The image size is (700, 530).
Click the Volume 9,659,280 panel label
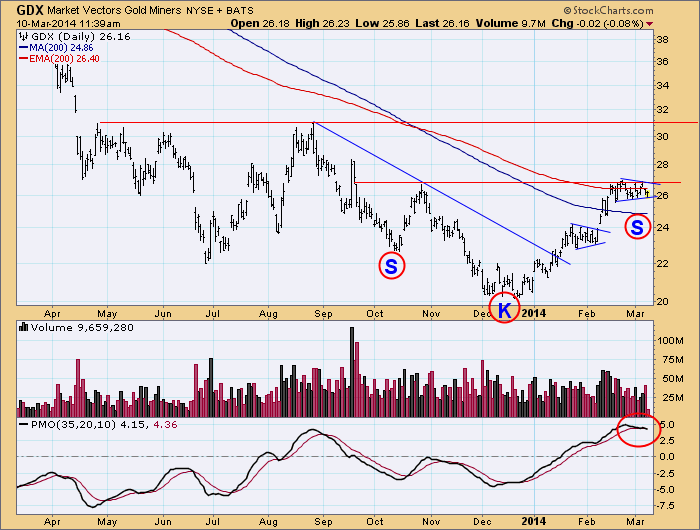(82, 327)
